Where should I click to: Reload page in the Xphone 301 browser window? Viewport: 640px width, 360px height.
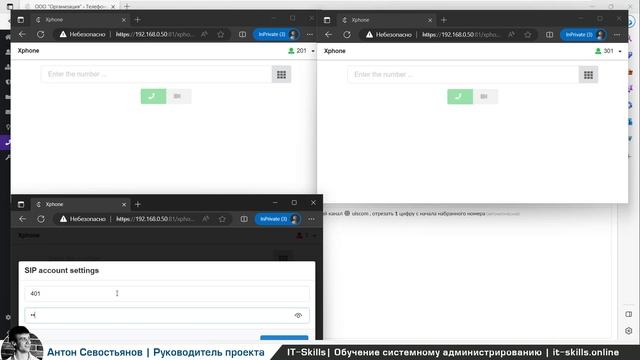[x=347, y=35]
